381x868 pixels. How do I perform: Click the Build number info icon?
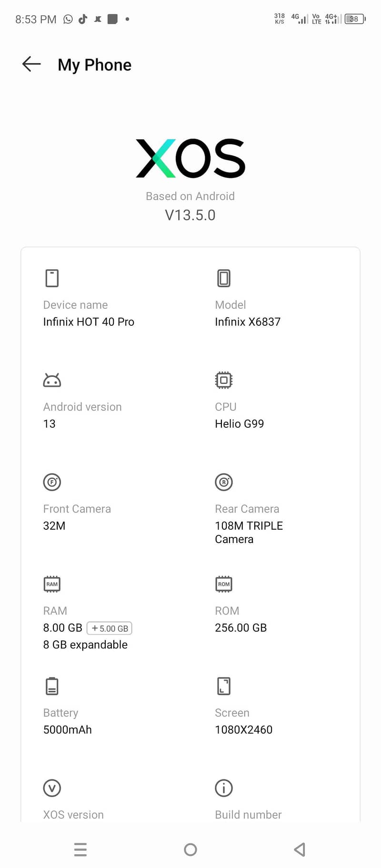pyautogui.click(x=224, y=787)
